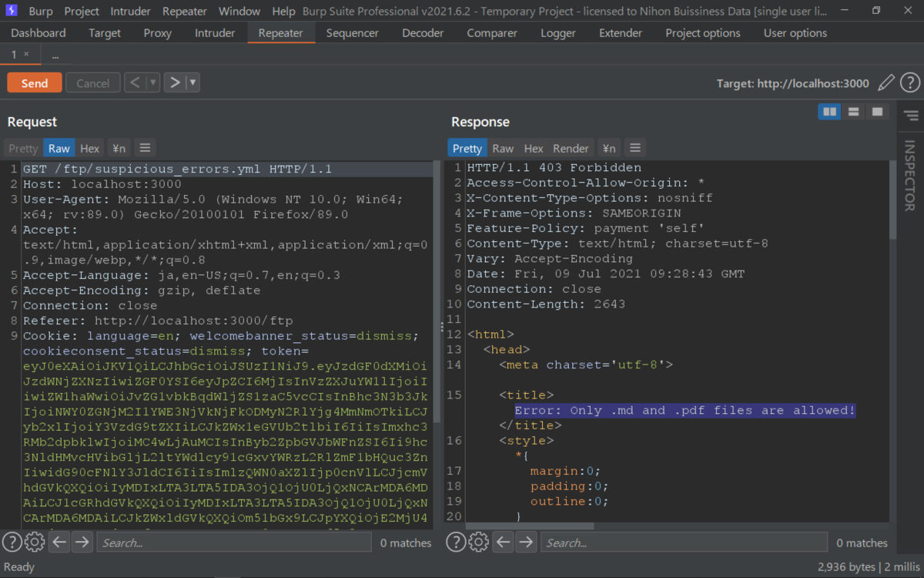
Task: Switch to the Extender tab
Action: [621, 33]
